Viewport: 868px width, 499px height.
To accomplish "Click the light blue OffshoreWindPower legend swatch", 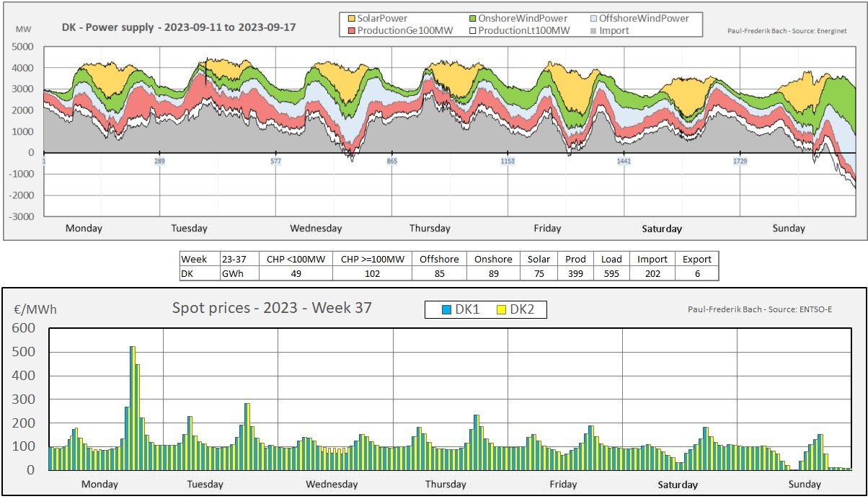I will pos(593,19).
